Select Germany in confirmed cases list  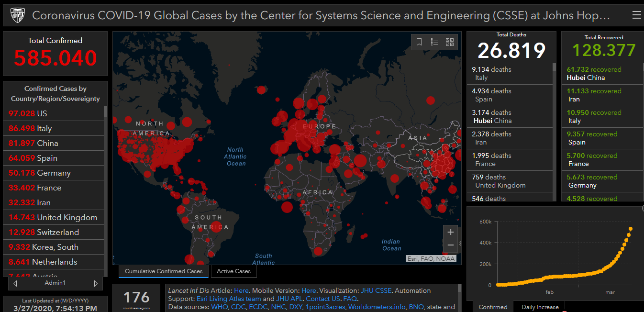pos(53,173)
